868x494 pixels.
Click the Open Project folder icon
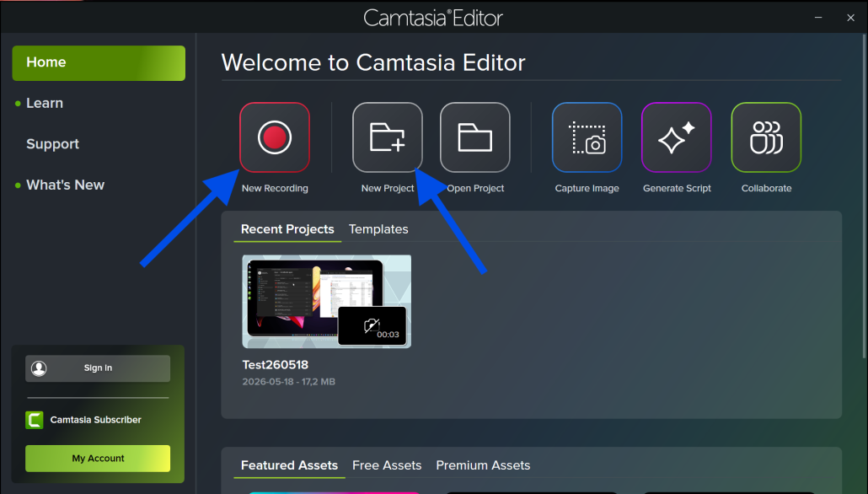(x=475, y=137)
